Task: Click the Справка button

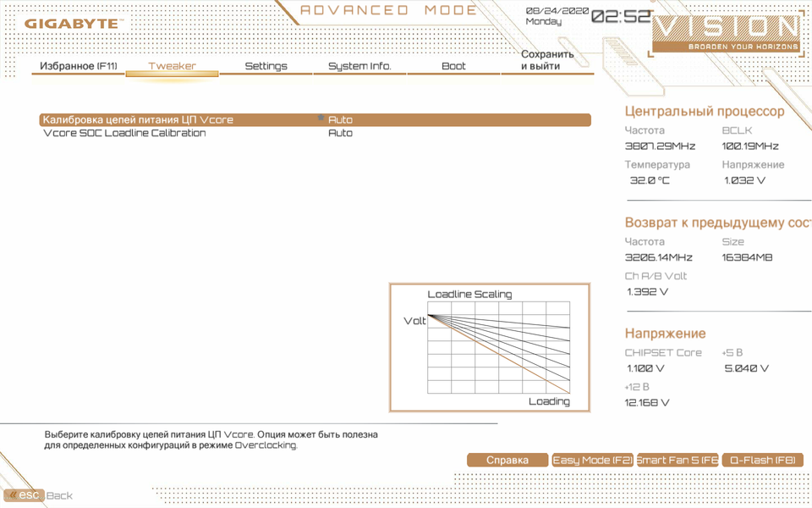Action: click(507, 461)
